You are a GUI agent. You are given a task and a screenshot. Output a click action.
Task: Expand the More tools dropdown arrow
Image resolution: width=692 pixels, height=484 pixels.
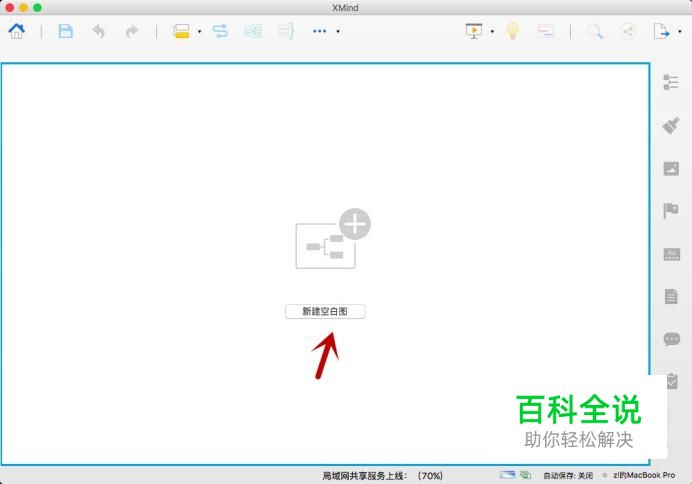[x=338, y=32]
